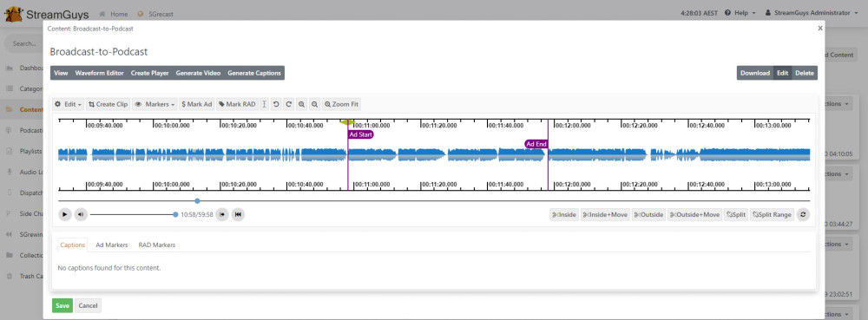Cut Inside the selection
The image size is (868, 320).
pos(563,214)
